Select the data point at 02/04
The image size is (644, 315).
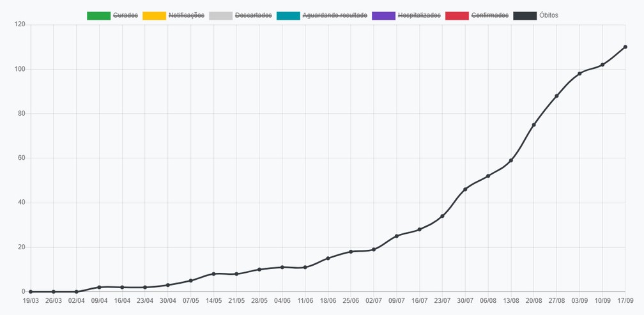point(77,291)
